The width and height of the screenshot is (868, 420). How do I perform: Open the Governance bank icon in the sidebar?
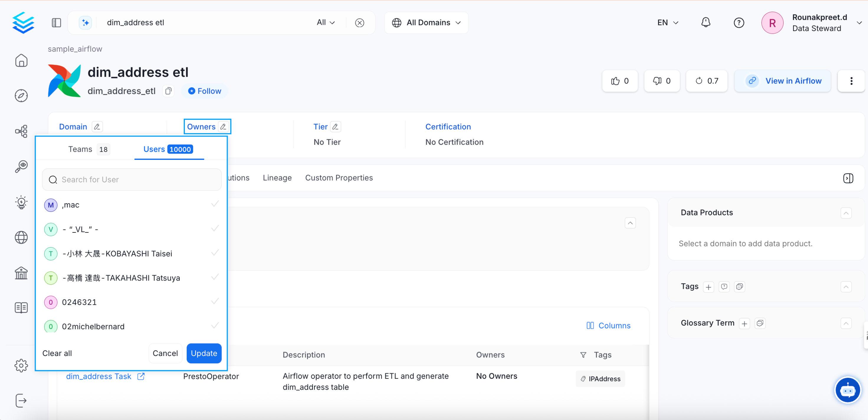tap(22, 273)
